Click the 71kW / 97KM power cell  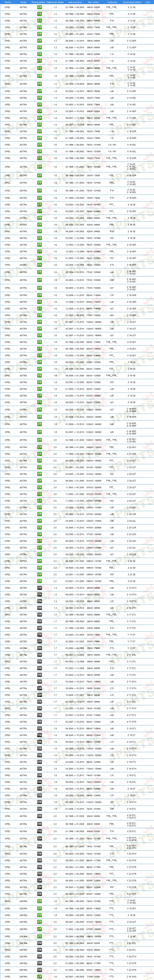coord(94,976)
